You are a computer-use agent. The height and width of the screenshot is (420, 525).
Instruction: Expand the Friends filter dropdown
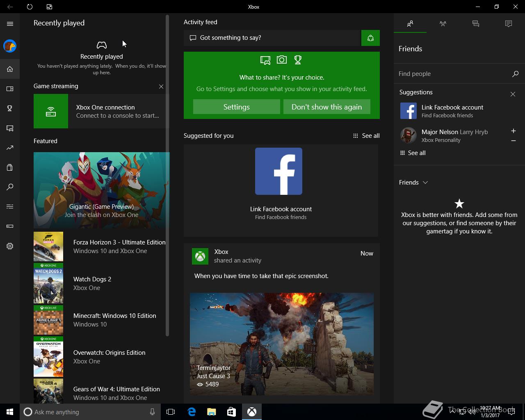click(413, 183)
